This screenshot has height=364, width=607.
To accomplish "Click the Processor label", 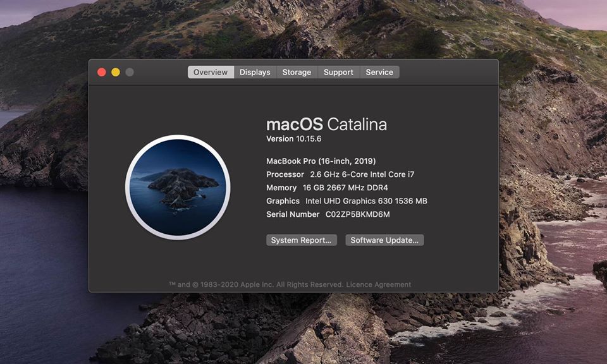I will coord(285,174).
